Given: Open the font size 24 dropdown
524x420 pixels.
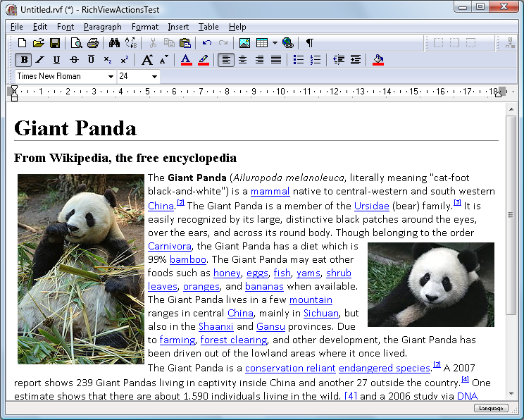Looking at the screenshot, I should (154, 76).
